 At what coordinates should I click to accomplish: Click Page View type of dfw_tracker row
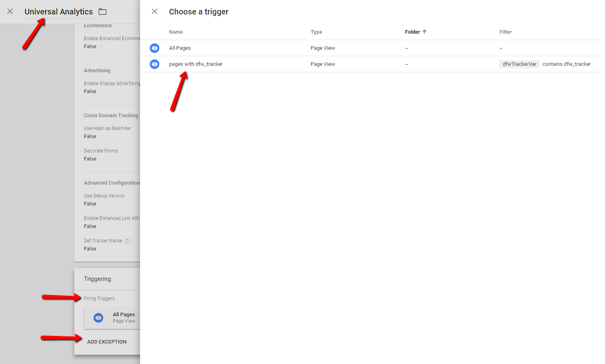[323, 64]
